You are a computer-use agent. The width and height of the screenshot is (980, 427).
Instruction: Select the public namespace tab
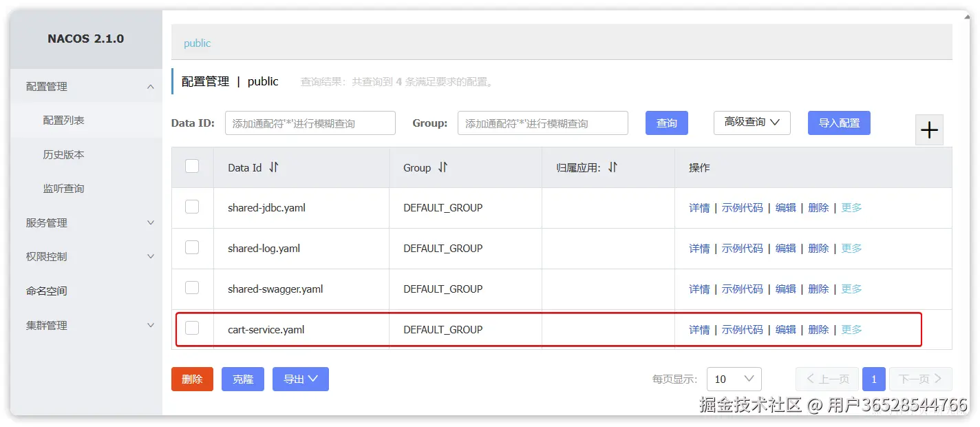197,43
